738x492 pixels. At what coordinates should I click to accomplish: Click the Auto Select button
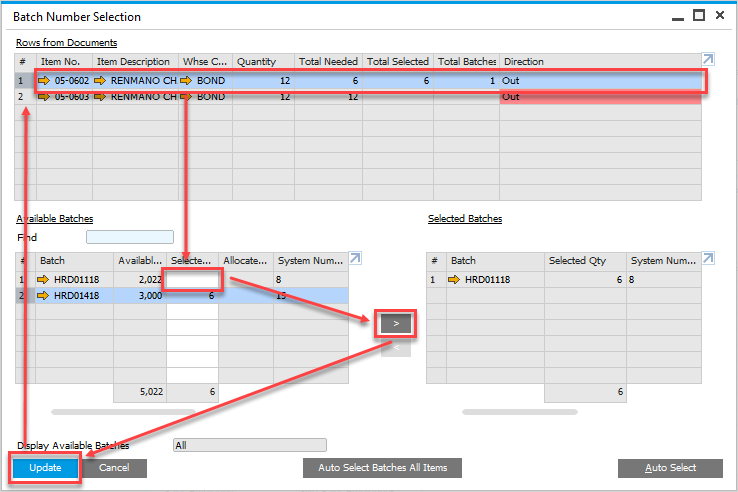point(670,468)
